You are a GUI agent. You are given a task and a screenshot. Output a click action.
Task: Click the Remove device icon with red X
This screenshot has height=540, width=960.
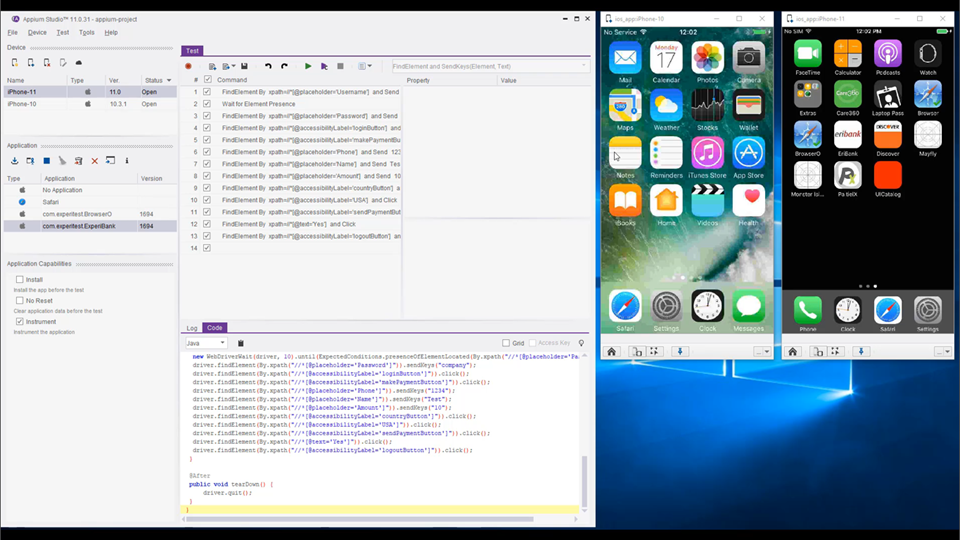pyautogui.click(x=47, y=62)
